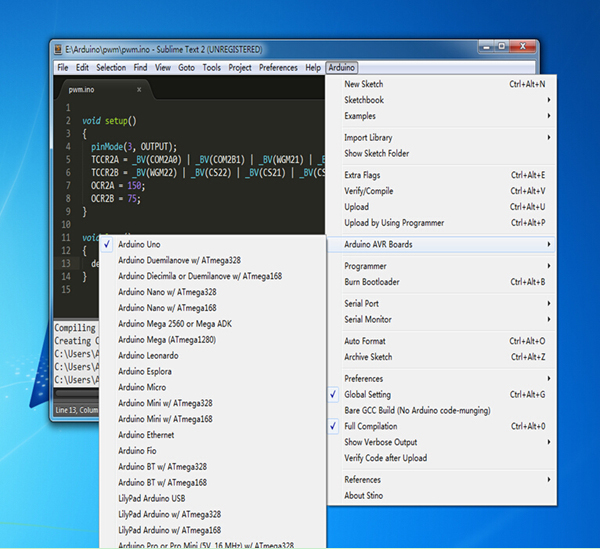
Task: Open the Project menu
Action: 240,68
